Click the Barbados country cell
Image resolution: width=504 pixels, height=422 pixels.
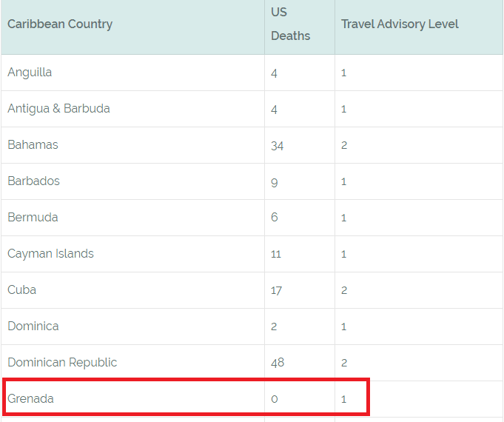click(33, 181)
